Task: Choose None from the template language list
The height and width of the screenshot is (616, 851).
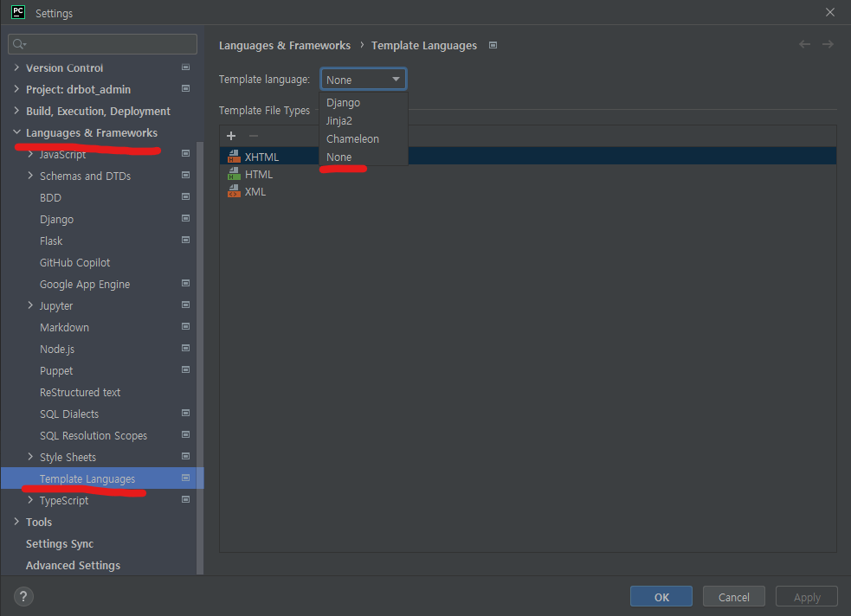Action: (x=364, y=157)
